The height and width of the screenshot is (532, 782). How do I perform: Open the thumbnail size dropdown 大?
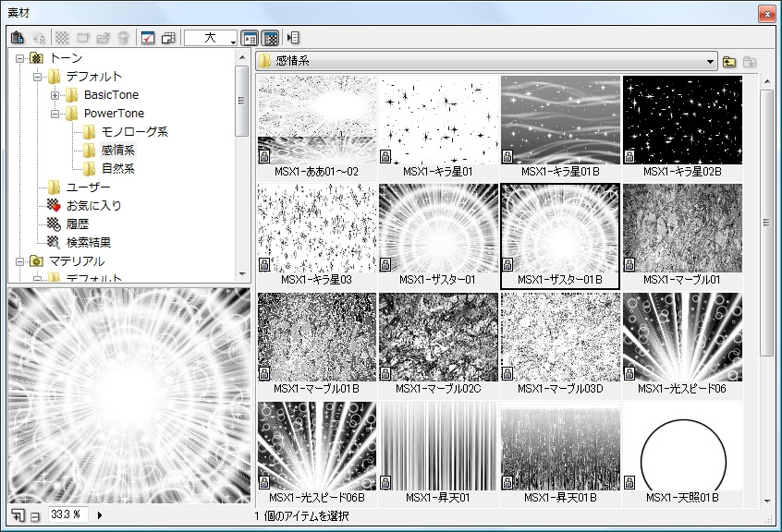[211, 38]
